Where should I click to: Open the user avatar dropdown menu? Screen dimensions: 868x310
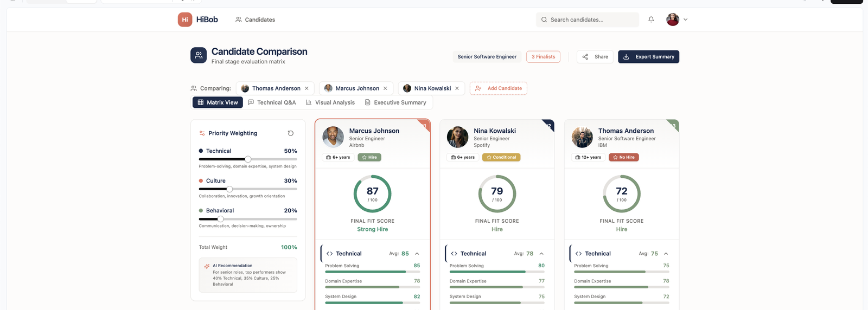tap(677, 20)
